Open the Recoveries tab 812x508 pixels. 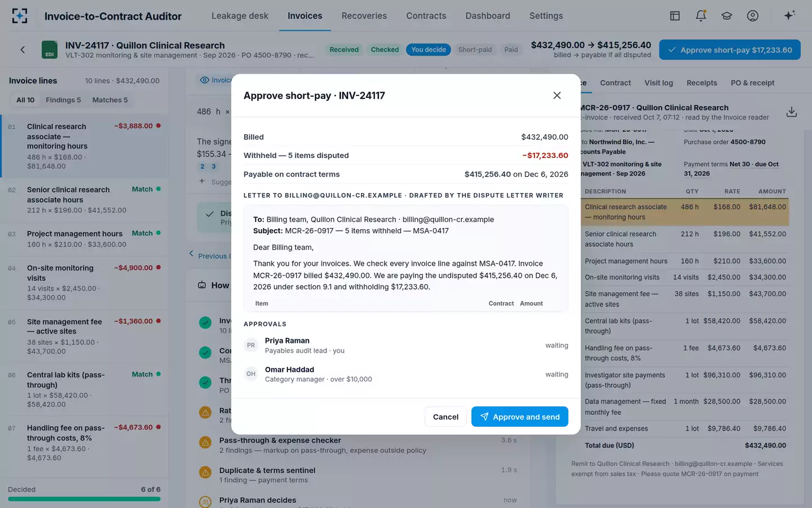pyautogui.click(x=364, y=16)
